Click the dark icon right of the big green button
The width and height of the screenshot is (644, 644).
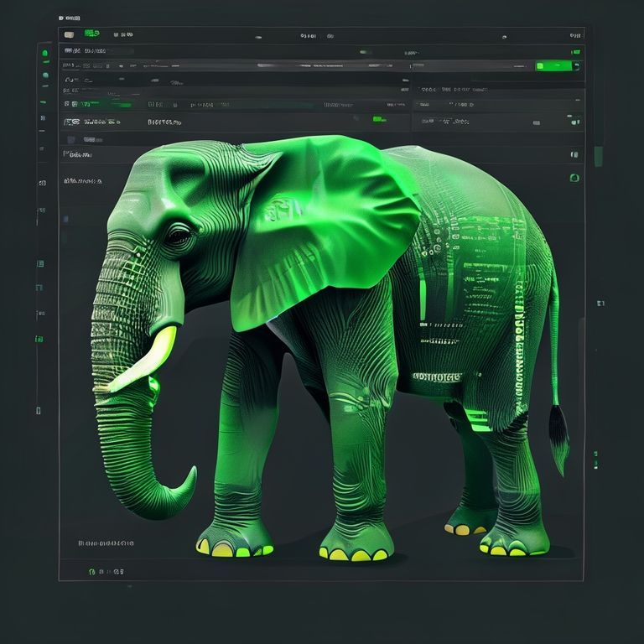(577, 66)
